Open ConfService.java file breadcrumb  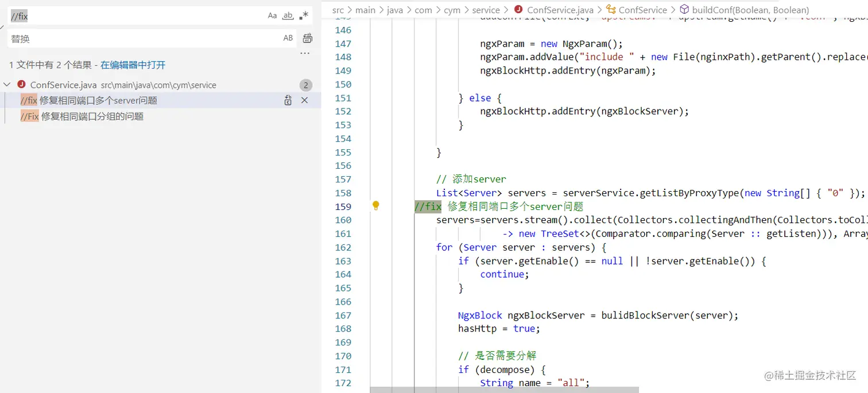click(x=554, y=10)
